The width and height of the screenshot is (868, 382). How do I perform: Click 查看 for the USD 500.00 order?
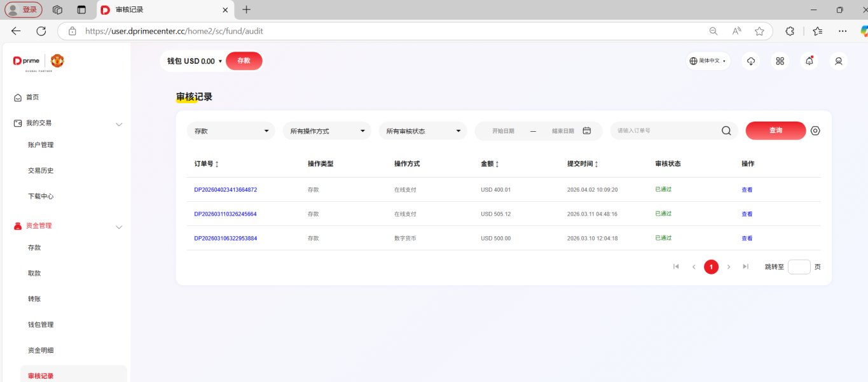[x=747, y=238]
